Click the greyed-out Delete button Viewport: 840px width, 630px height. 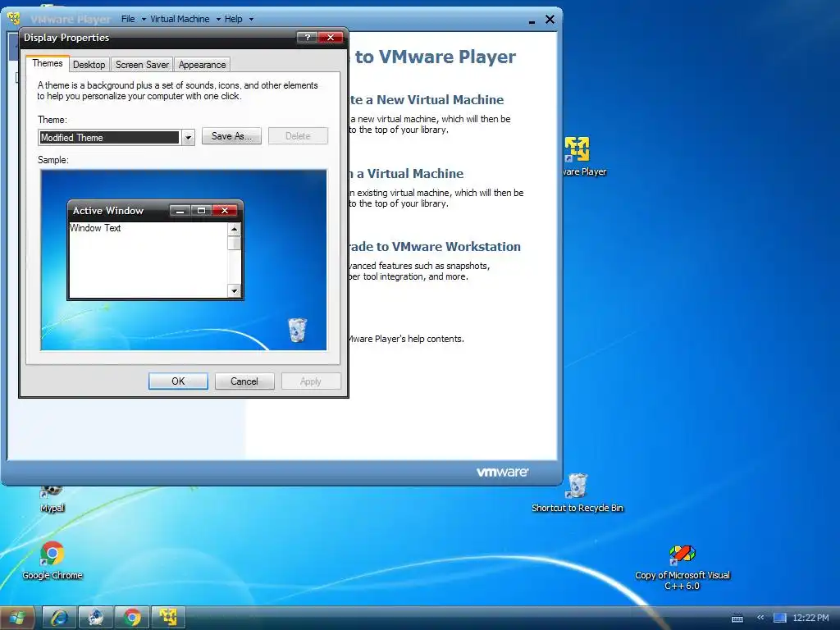tap(298, 136)
